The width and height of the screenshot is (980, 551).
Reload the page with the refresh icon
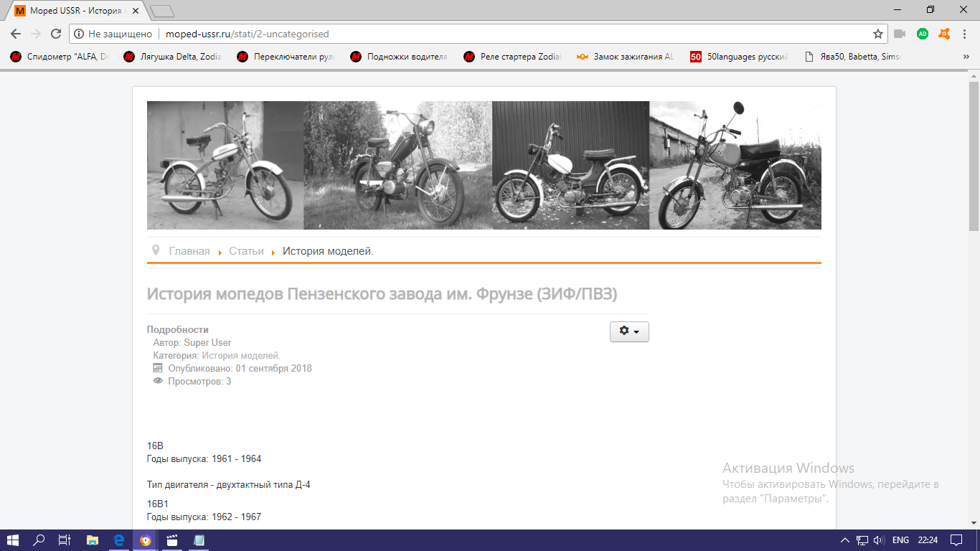[x=56, y=34]
